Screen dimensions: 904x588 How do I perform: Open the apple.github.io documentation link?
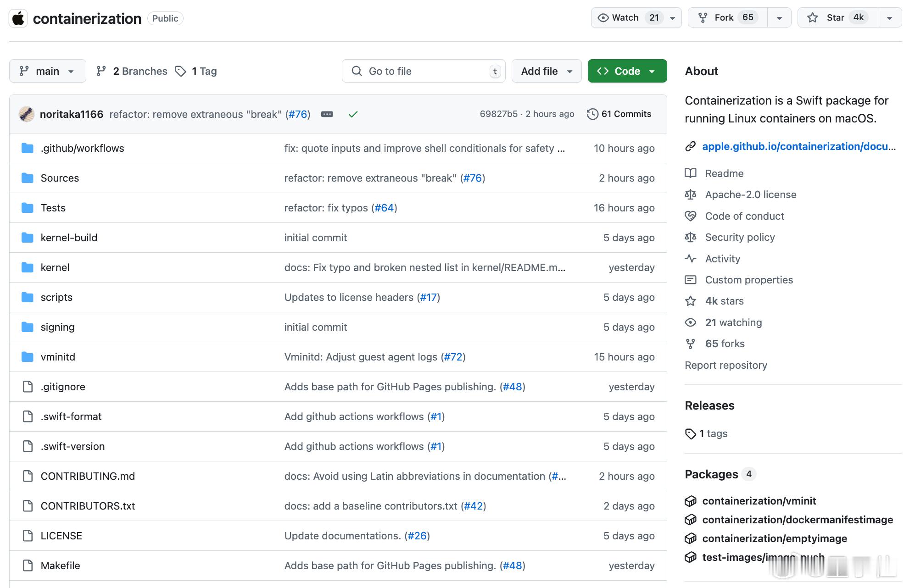pos(799,146)
